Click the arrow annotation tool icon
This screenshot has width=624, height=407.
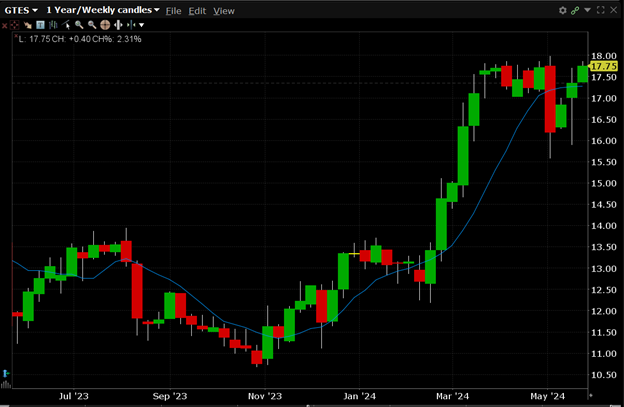28,25
